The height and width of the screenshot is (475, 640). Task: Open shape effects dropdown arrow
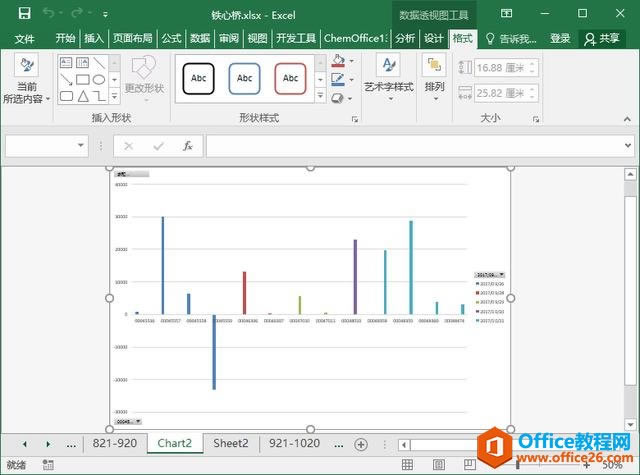pos(350,98)
